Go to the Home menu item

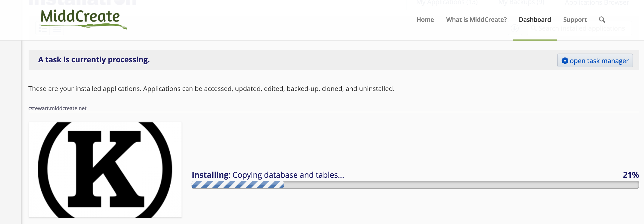point(425,20)
